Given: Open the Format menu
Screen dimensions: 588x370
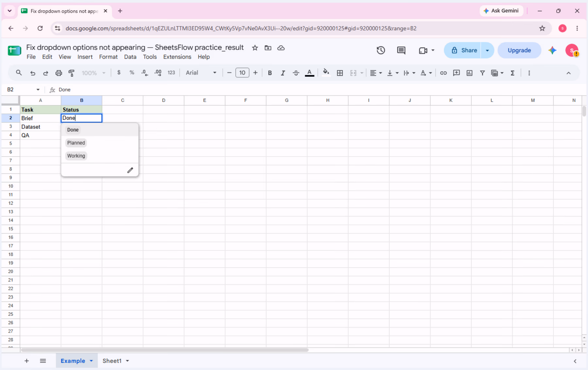Looking at the screenshot, I should click(108, 57).
